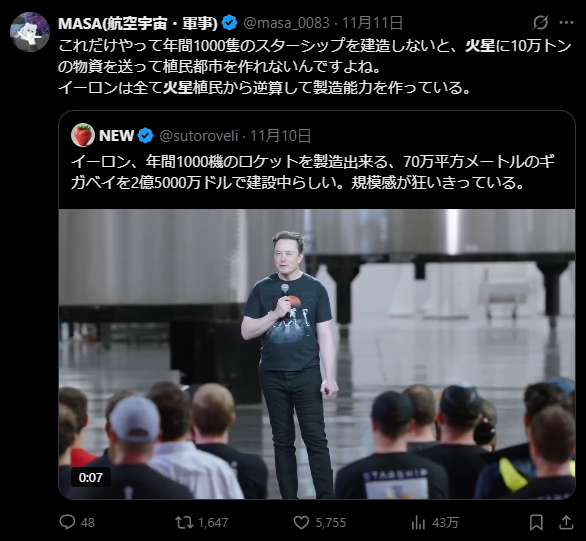Click MASA's blue verified badge

pyautogui.click(x=229, y=23)
